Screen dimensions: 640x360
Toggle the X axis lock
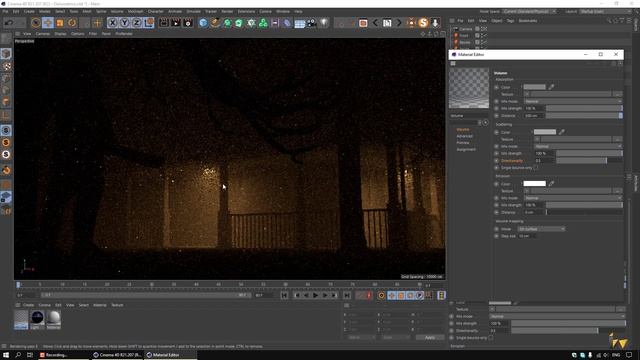pyautogui.click(x=113, y=23)
